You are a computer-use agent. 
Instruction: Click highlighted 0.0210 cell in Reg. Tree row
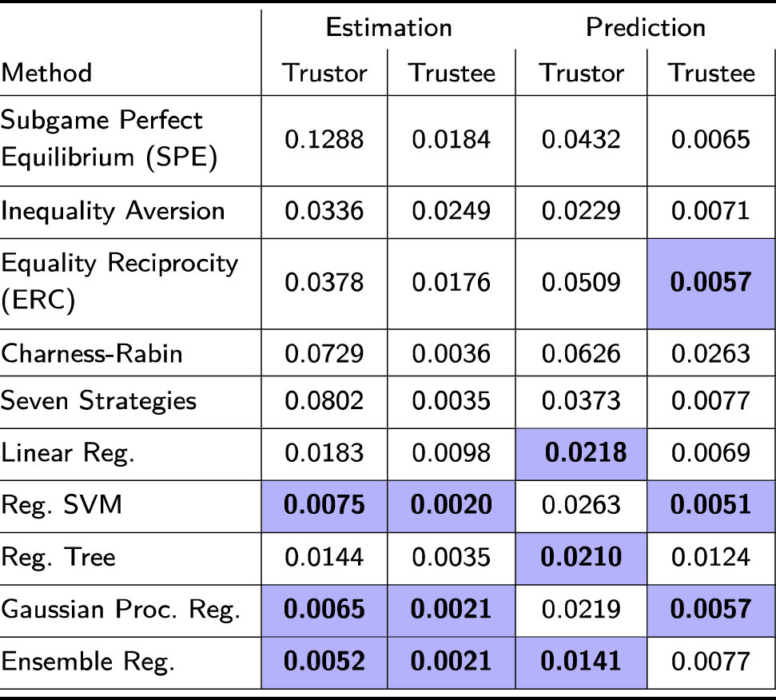pyautogui.click(x=582, y=557)
